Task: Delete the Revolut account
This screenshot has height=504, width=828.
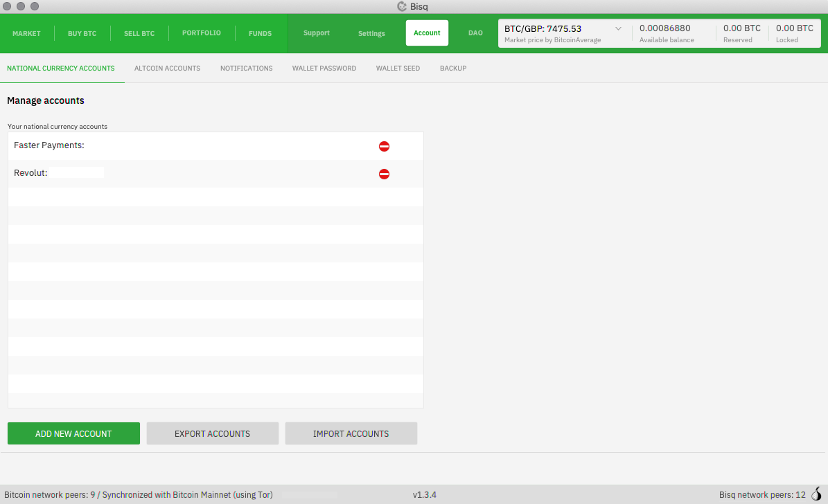Action: click(384, 174)
